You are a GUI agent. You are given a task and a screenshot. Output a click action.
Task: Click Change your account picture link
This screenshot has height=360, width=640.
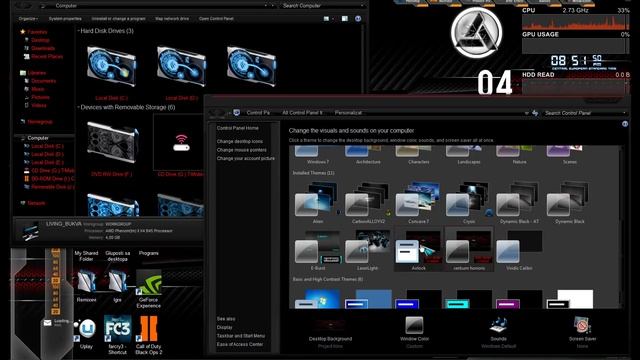click(x=246, y=158)
